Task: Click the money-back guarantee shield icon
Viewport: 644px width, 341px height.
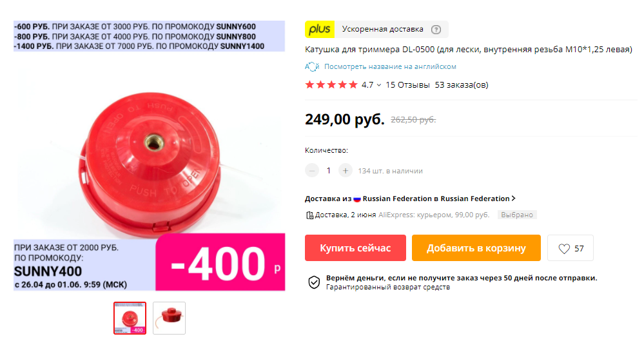Action: (x=314, y=282)
